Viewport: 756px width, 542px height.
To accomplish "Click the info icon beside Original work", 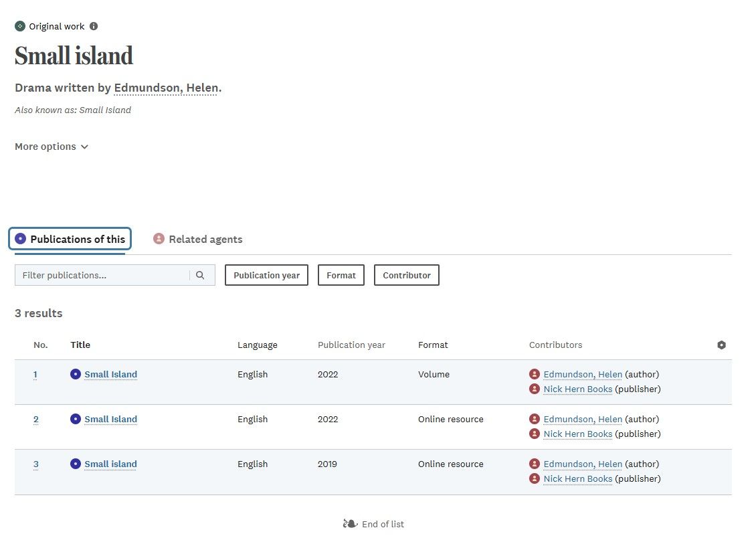I will pos(94,26).
